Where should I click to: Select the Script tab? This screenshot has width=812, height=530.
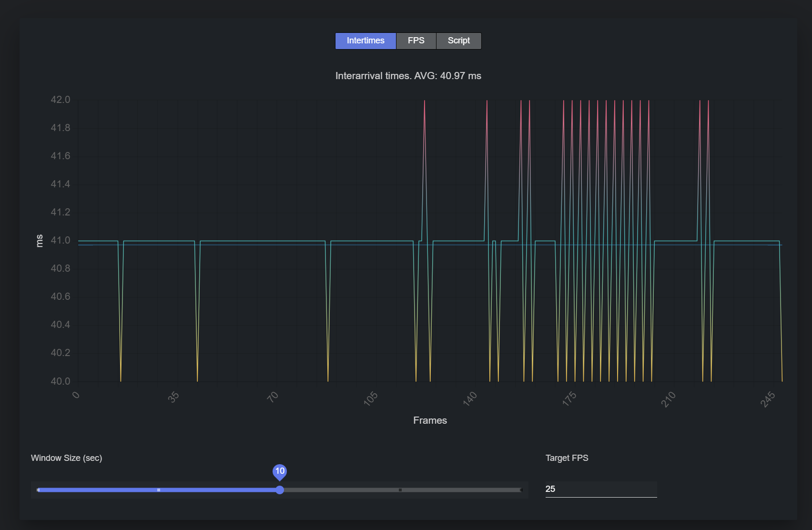click(458, 41)
